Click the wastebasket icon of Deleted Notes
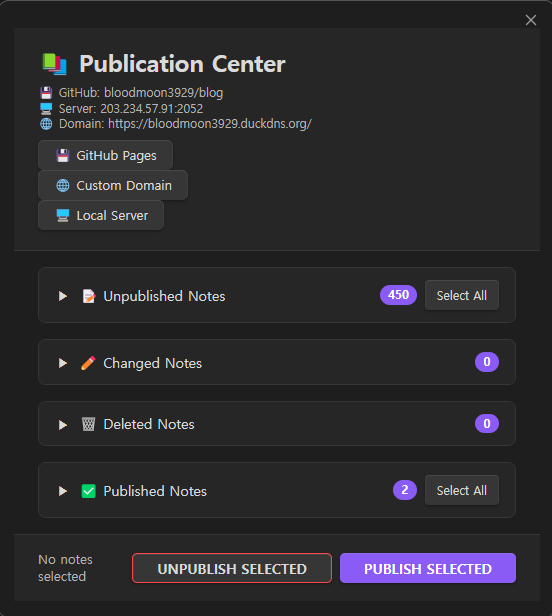The image size is (552, 616). 88,424
